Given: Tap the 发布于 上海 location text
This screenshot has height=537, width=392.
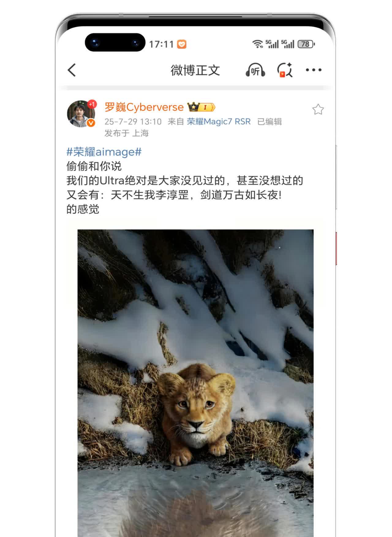Looking at the screenshot, I should click(126, 133).
